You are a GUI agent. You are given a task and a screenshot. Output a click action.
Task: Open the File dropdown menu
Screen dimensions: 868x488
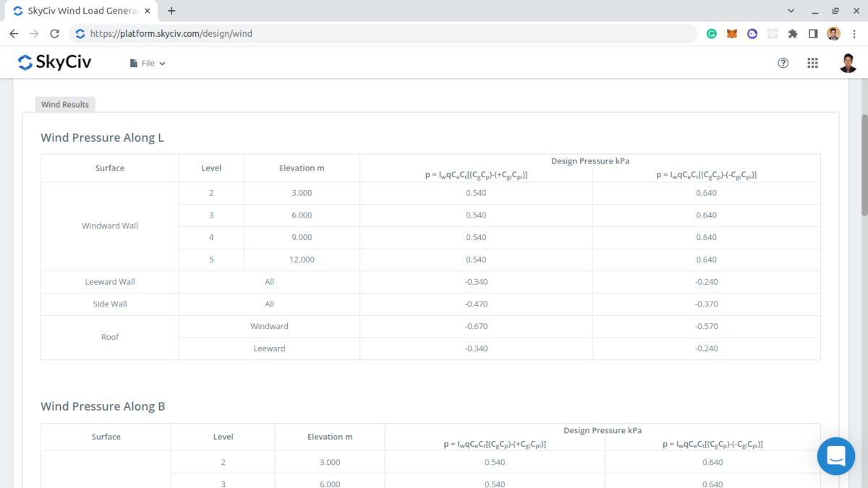click(148, 64)
